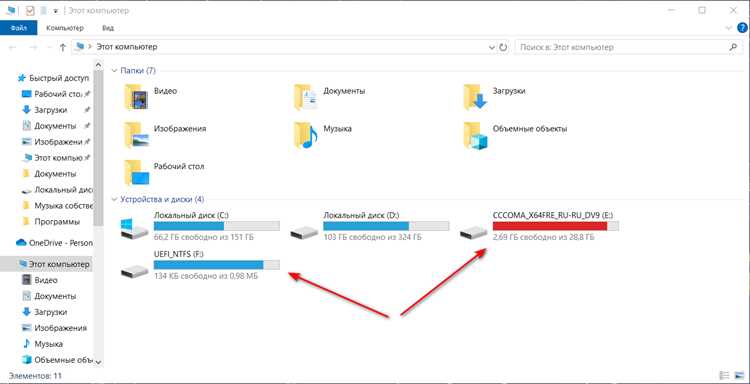Click the OneDrive cloud icon in sidebar

21,243
